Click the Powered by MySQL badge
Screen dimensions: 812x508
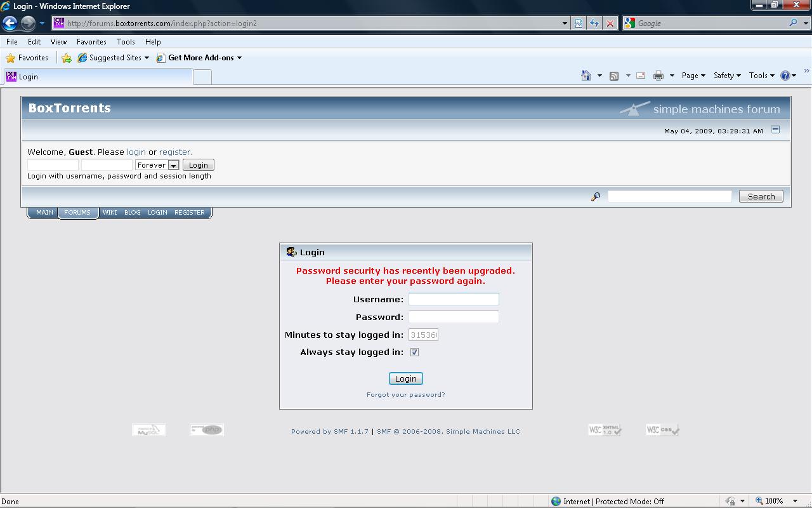pyautogui.click(x=149, y=430)
